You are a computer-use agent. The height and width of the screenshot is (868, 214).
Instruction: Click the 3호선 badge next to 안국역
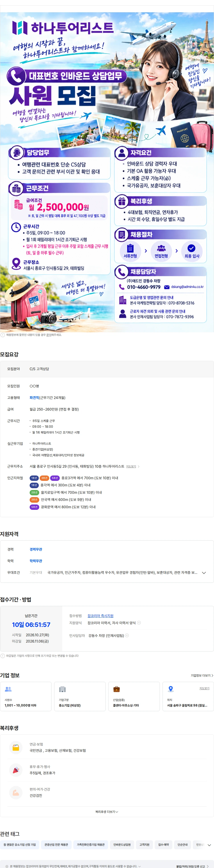(x=34, y=500)
